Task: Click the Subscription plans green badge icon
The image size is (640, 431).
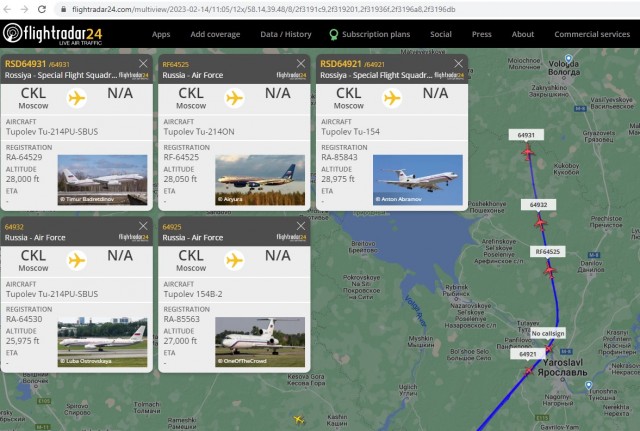Action: [333, 35]
